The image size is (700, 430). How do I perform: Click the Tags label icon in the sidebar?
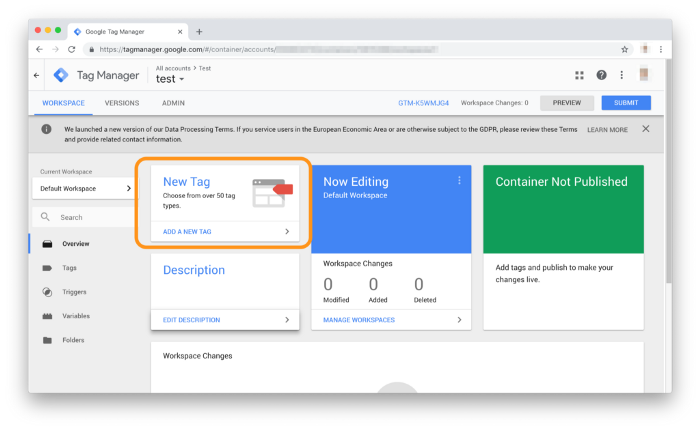47,268
